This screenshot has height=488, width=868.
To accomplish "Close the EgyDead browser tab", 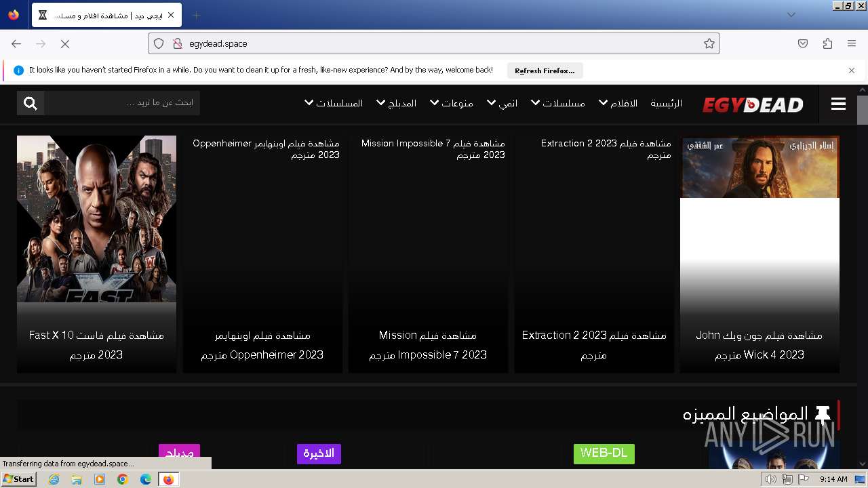I will [171, 15].
